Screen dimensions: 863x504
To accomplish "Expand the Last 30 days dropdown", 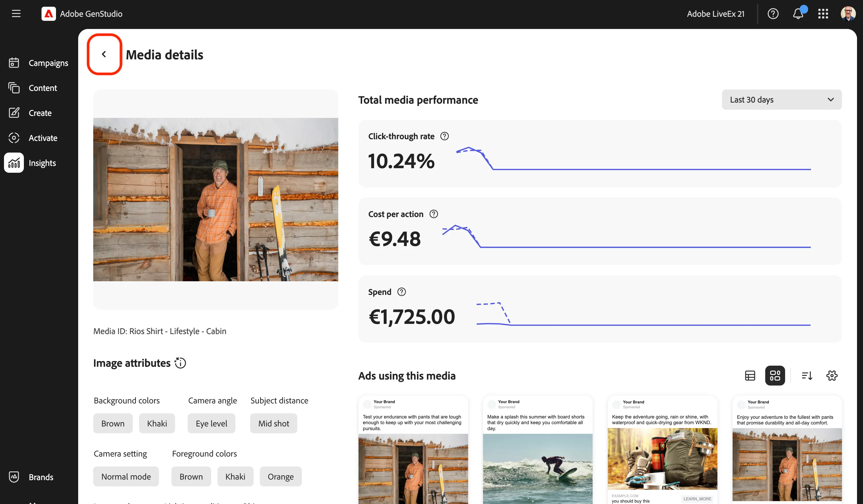I will (x=781, y=100).
